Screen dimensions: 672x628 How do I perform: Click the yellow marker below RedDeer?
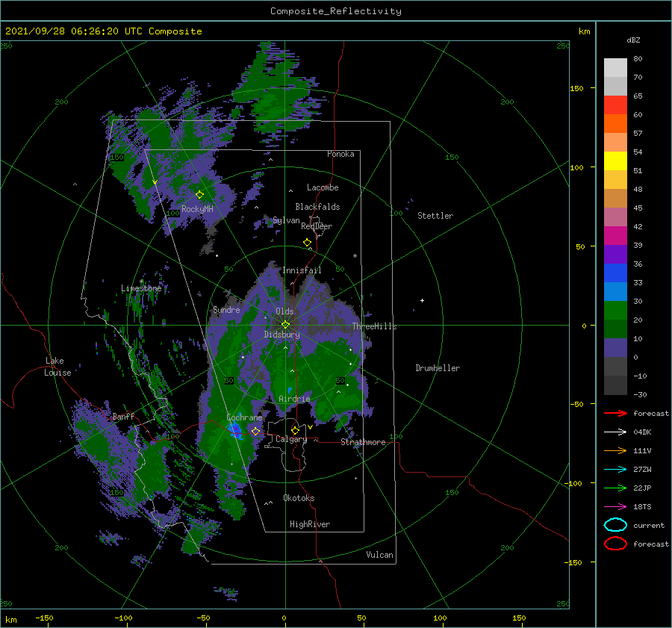click(308, 243)
